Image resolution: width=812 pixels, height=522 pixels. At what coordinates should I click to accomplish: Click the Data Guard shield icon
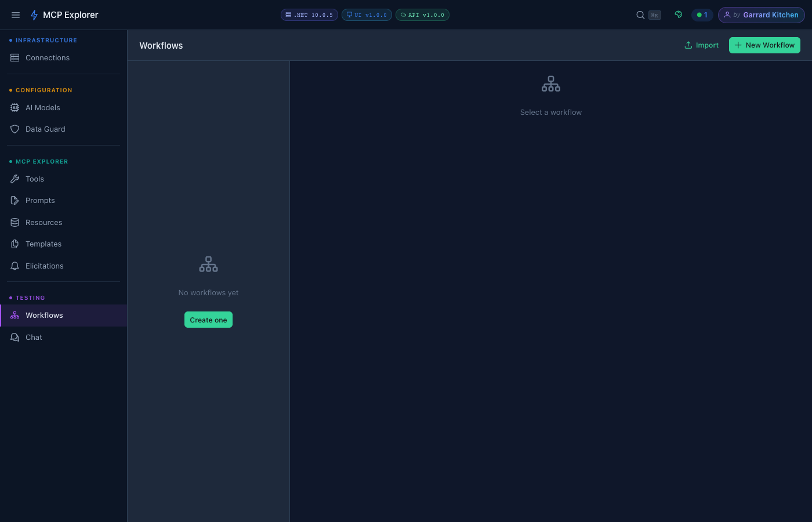point(15,129)
